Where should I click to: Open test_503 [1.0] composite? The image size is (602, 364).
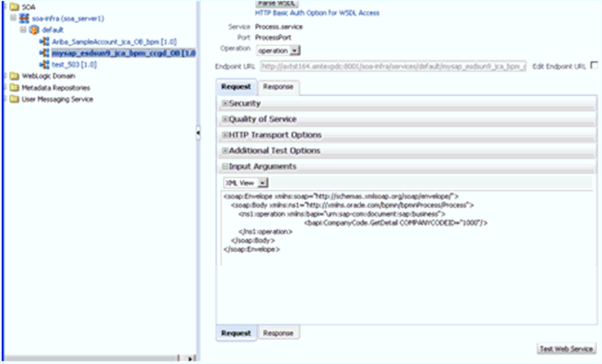(74, 64)
